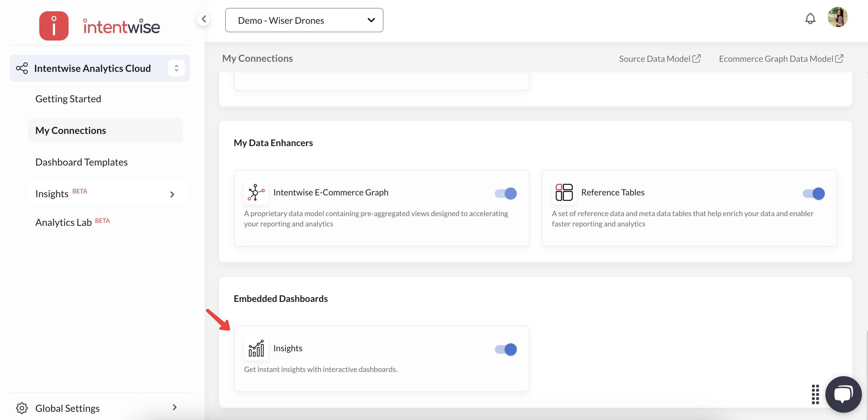
Task: Open the notifications bell
Action: point(810,19)
